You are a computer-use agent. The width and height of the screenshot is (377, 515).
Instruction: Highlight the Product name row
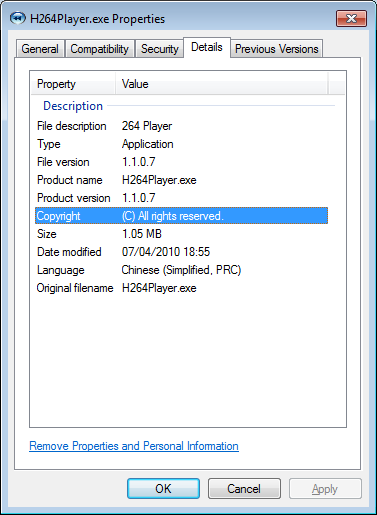click(x=182, y=180)
